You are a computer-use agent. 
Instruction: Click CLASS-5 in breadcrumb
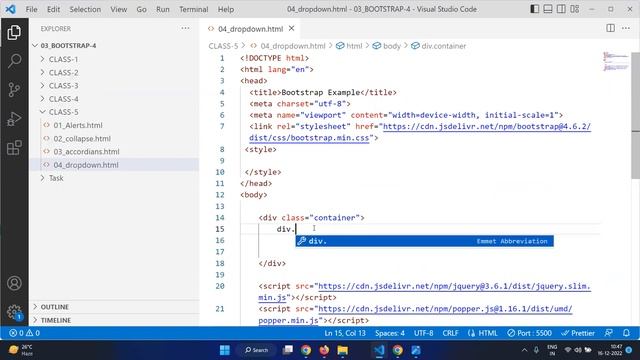click(x=223, y=46)
